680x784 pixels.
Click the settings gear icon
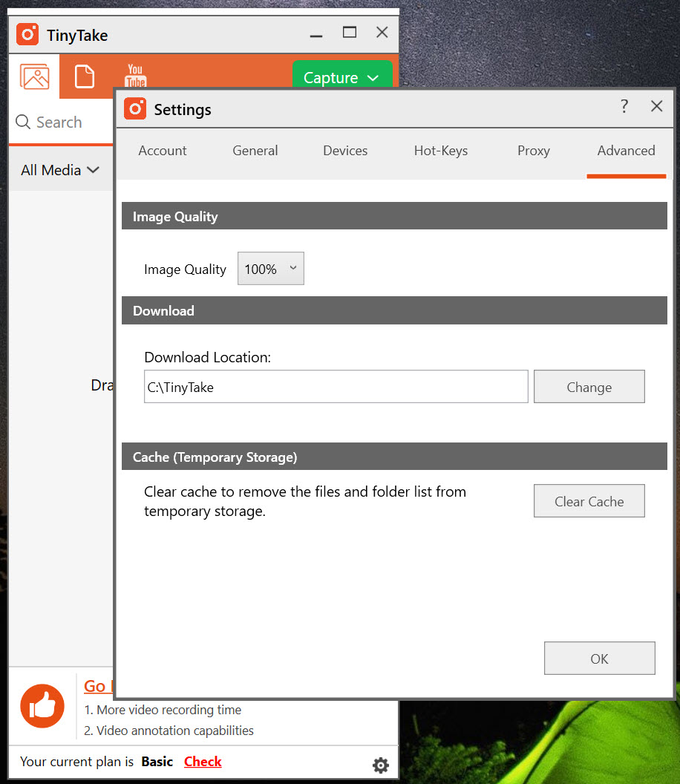[x=381, y=765]
